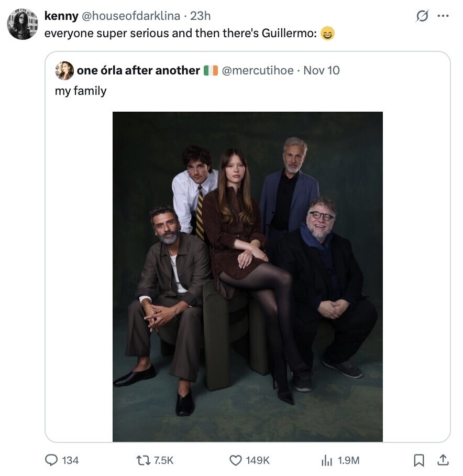Enlarge the group portrait photo
Viewport: 463px width, 476px height.
pyautogui.click(x=247, y=276)
